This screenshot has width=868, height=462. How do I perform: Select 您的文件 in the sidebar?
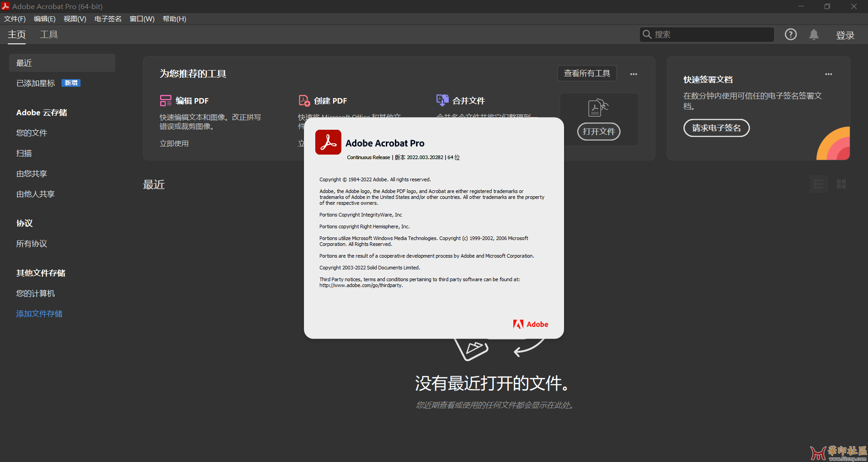(x=32, y=133)
